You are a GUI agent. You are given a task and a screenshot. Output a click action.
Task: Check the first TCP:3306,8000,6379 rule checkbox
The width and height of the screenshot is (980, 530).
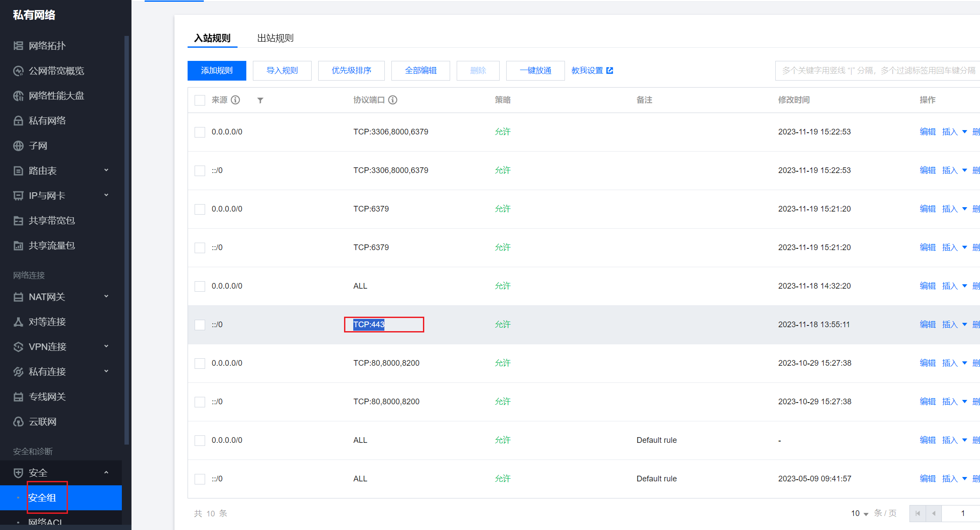tap(200, 132)
